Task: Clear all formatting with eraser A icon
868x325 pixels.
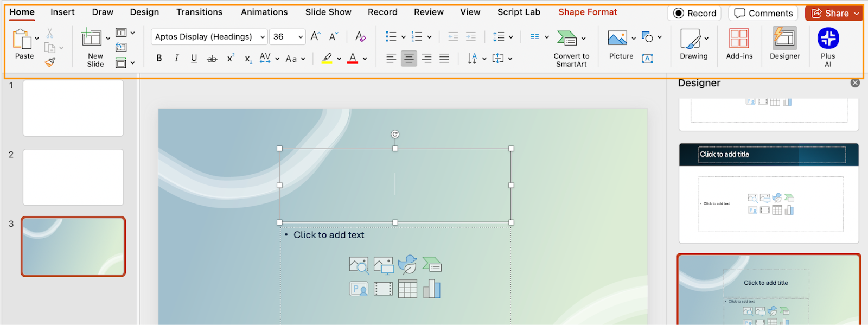Action: [360, 36]
